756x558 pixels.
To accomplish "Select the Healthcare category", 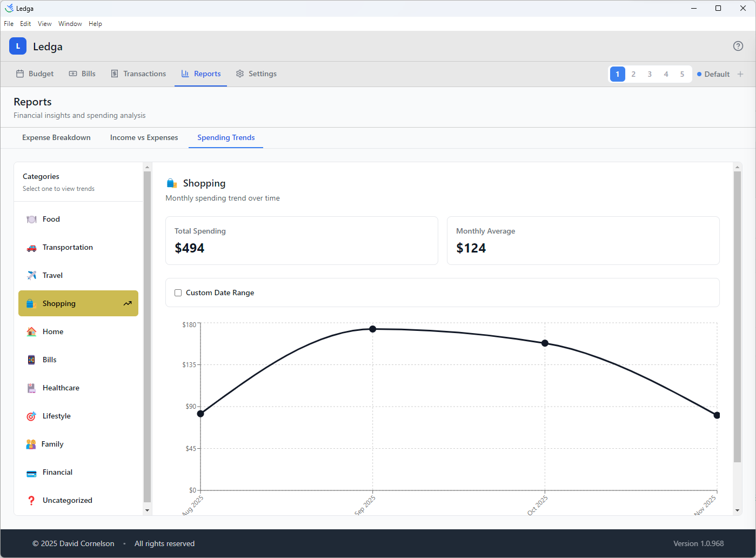I will coord(78,388).
